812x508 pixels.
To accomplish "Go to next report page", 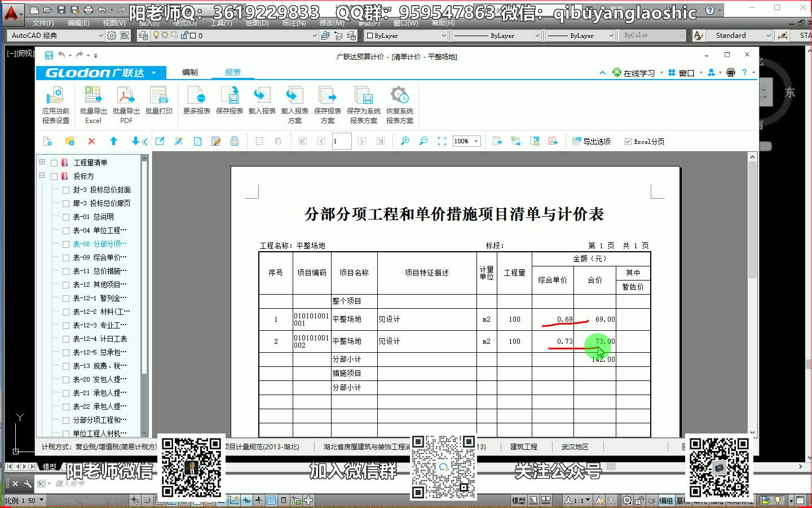I will [362, 141].
